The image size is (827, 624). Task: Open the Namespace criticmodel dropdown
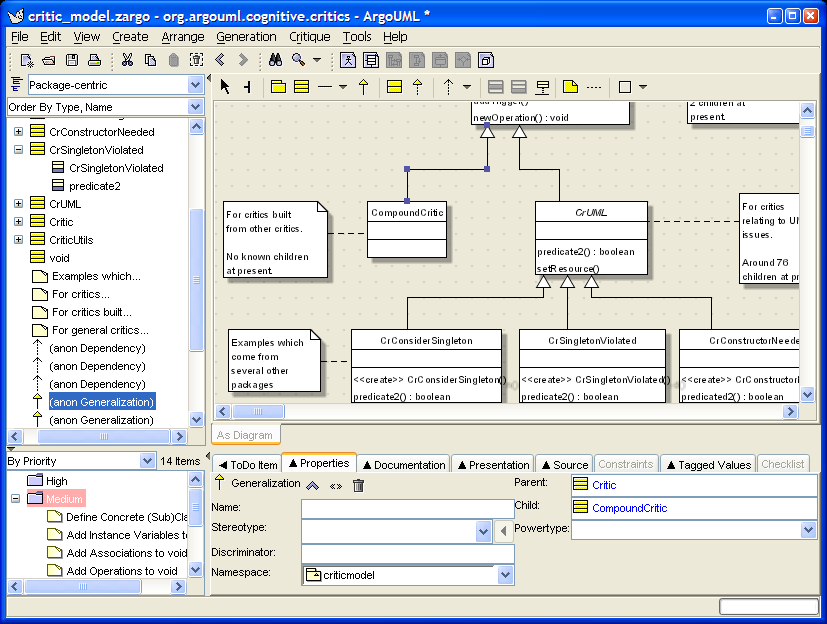(505, 575)
